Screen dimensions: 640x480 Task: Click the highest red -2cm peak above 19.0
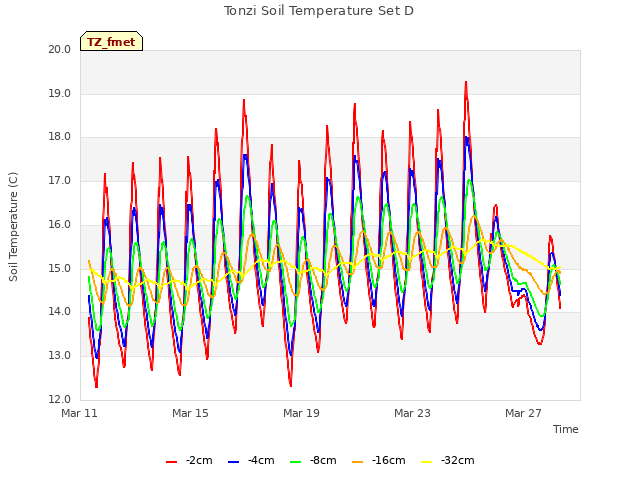[466, 83]
